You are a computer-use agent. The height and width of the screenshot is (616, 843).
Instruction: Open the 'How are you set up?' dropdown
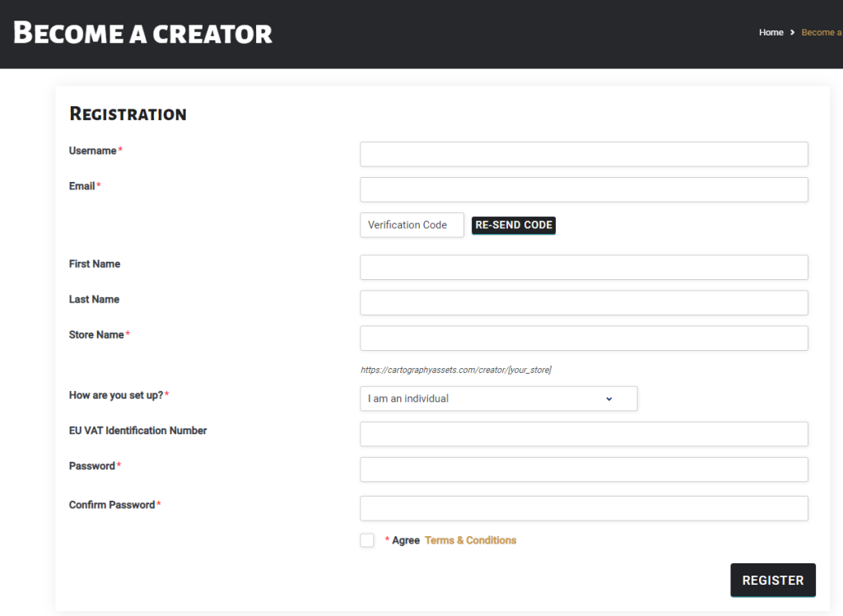498,399
